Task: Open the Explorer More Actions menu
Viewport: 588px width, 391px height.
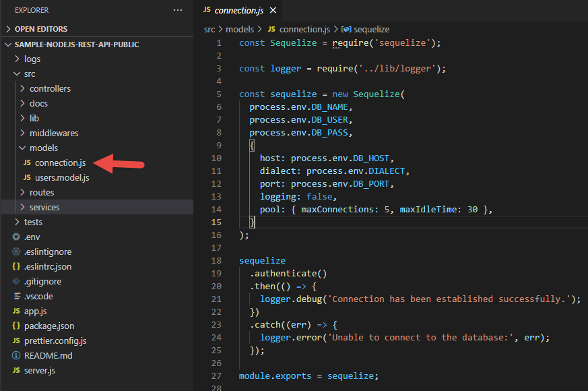Action: click(x=178, y=9)
